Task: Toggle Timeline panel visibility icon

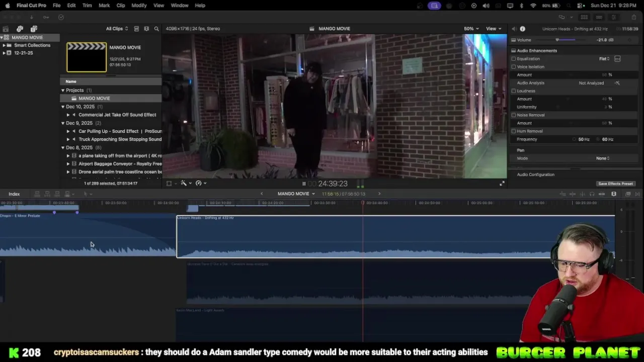Action: point(599,17)
